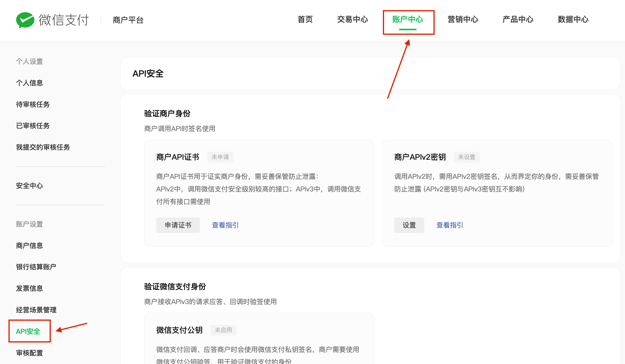Open 经营场景管理 in sidebar
The width and height of the screenshot is (625, 364).
[36, 310]
